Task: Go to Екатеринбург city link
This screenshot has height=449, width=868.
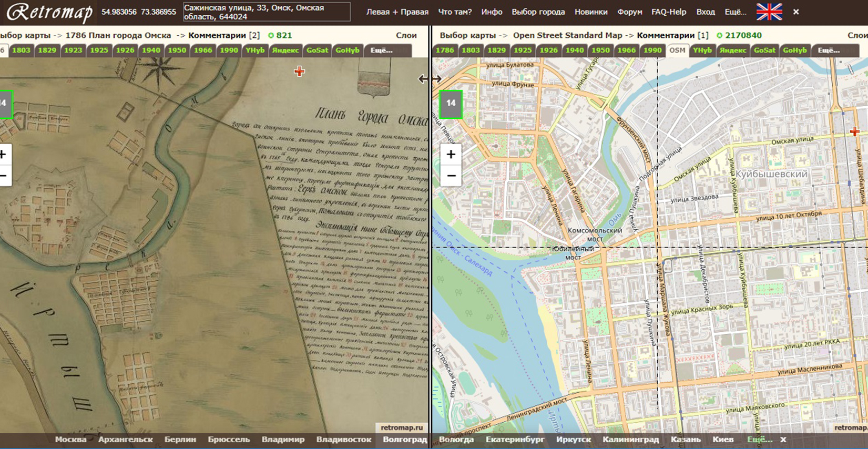Action: (x=515, y=440)
